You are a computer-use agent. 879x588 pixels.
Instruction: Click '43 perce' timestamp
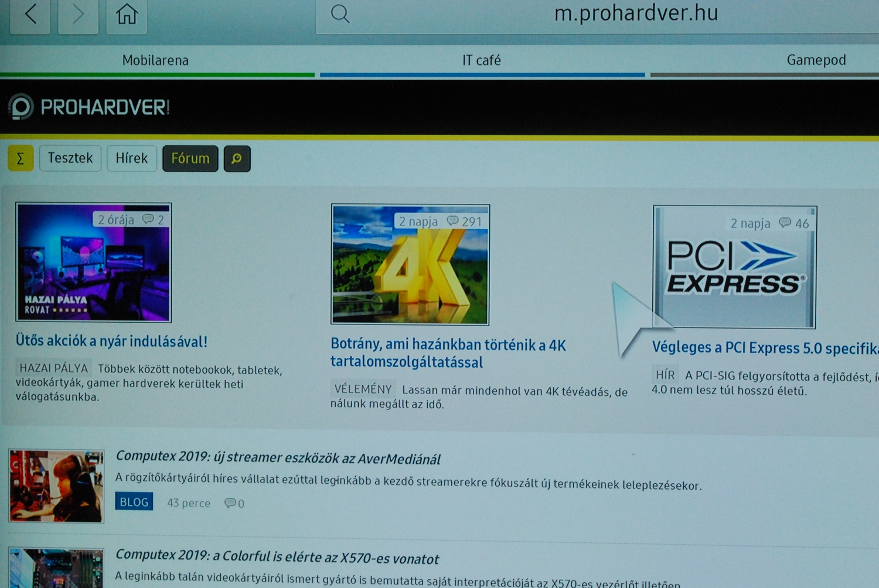[189, 503]
